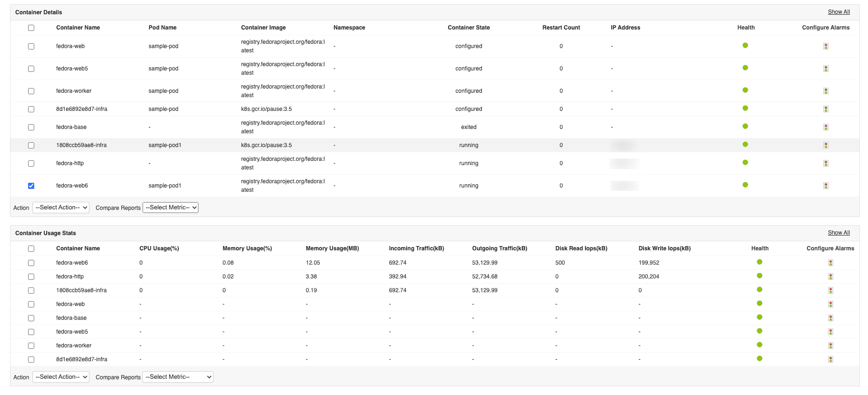This screenshot has width=868, height=395.
Task: Click Show All link in Container Details
Action: (x=839, y=12)
